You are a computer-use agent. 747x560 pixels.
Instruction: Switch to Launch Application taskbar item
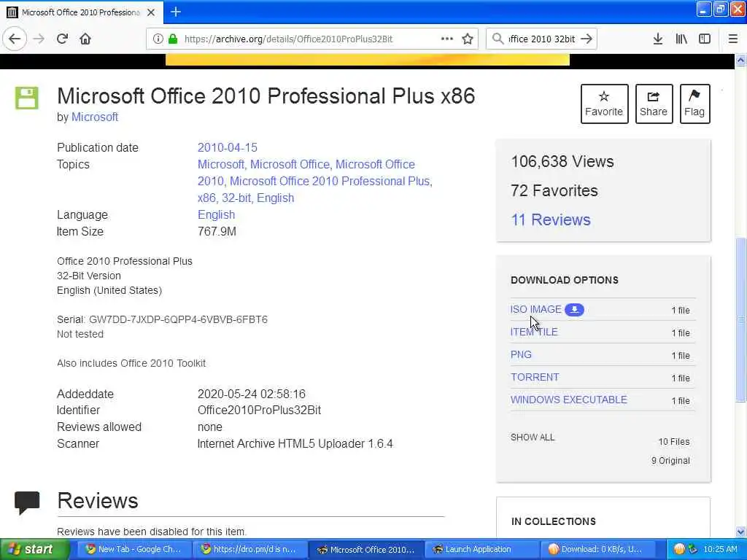[481, 550]
